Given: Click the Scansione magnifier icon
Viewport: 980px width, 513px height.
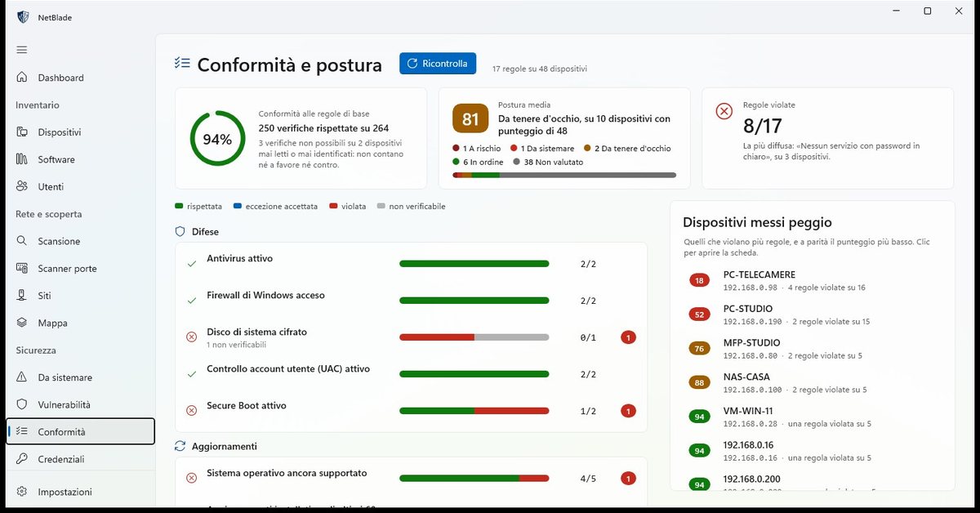Looking at the screenshot, I should point(22,241).
